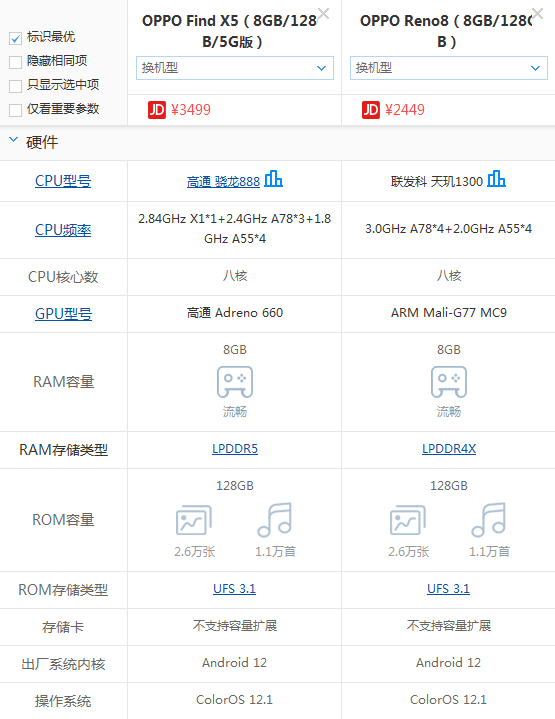The image size is (555, 719).
Task: Uncheck the 标识最优 checkbox
Action: tap(15, 38)
